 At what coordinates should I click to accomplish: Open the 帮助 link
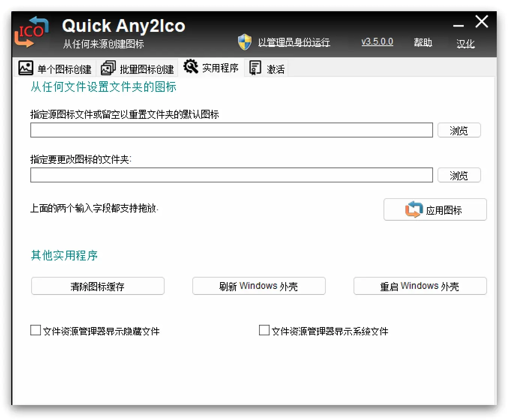pyautogui.click(x=423, y=42)
